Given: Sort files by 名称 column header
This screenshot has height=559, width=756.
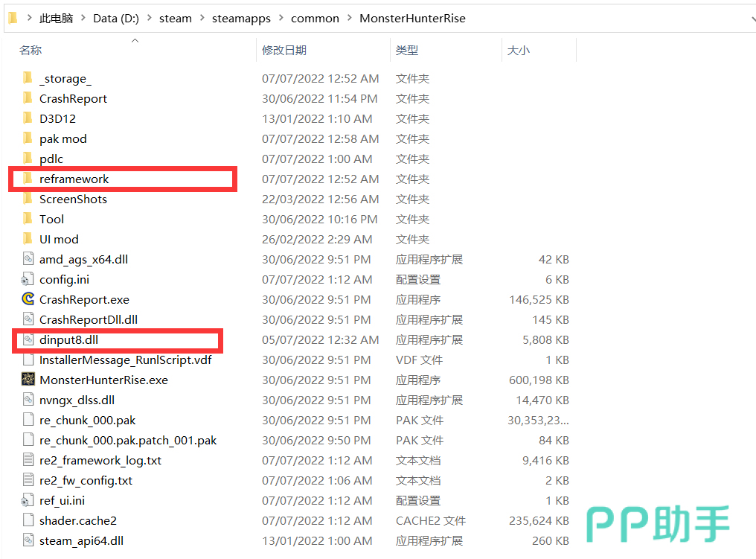Looking at the screenshot, I should 31,50.
